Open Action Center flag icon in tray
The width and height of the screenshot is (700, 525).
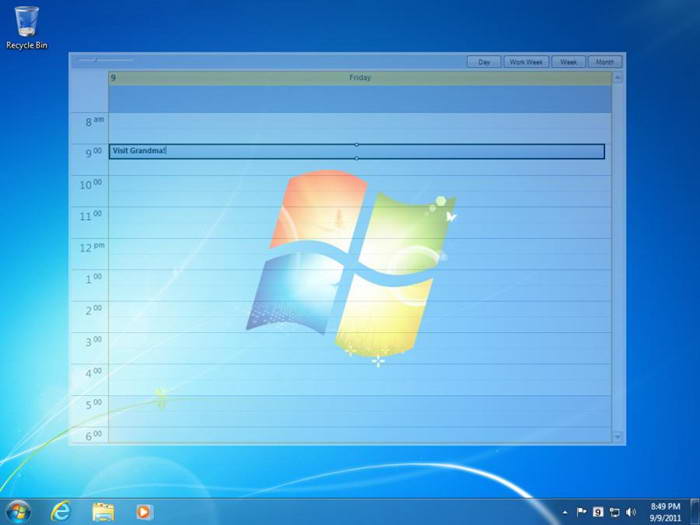tap(581, 512)
